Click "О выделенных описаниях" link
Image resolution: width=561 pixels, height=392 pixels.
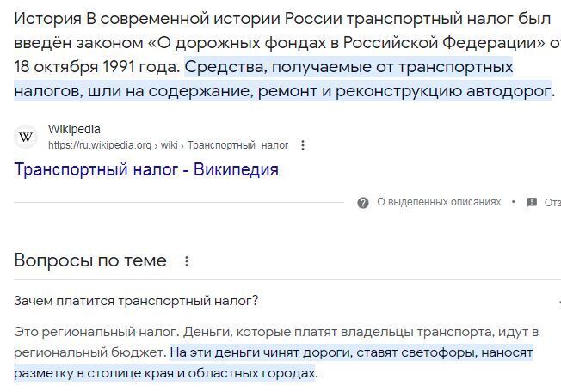[x=439, y=203]
